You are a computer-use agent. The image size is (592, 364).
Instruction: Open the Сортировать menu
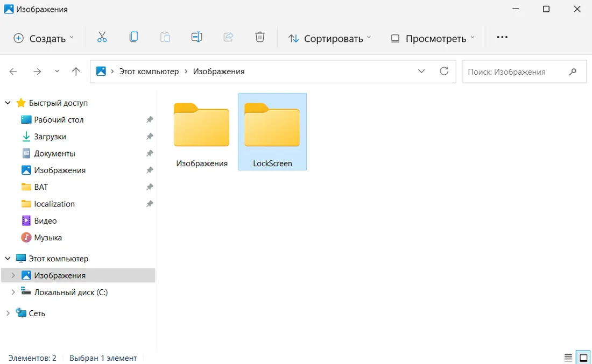329,38
